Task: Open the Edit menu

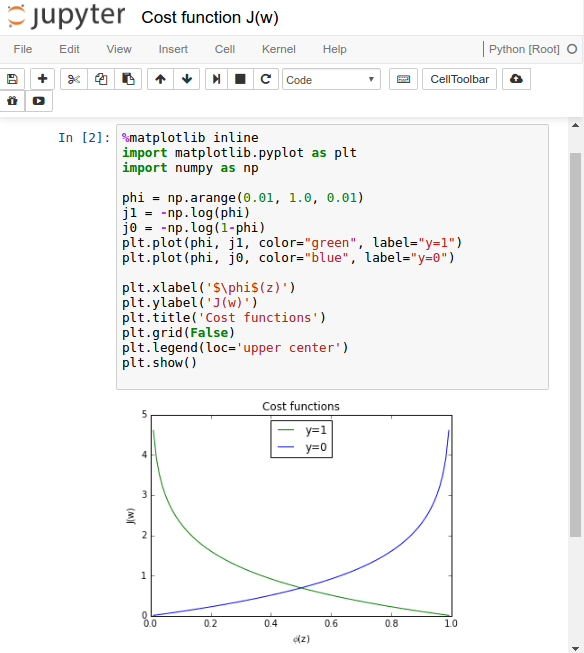Action: [x=69, y=49]
